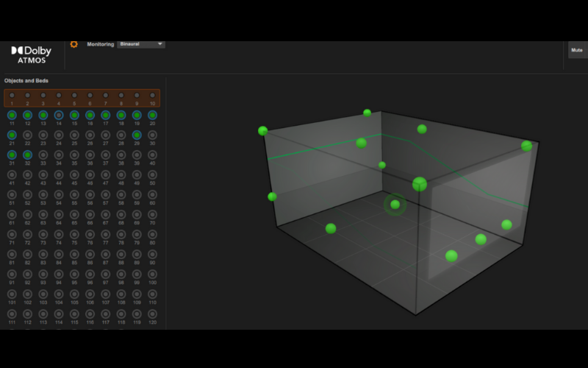This screenshot has height=368, width=588.
Task: Click bed channel indicator 5
Action: coord(74,96)
